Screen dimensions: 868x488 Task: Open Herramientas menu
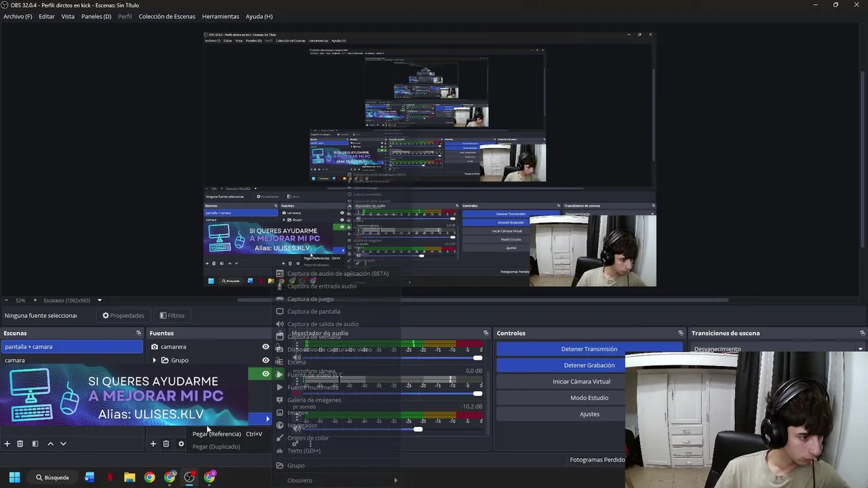[x=220, y=16]
